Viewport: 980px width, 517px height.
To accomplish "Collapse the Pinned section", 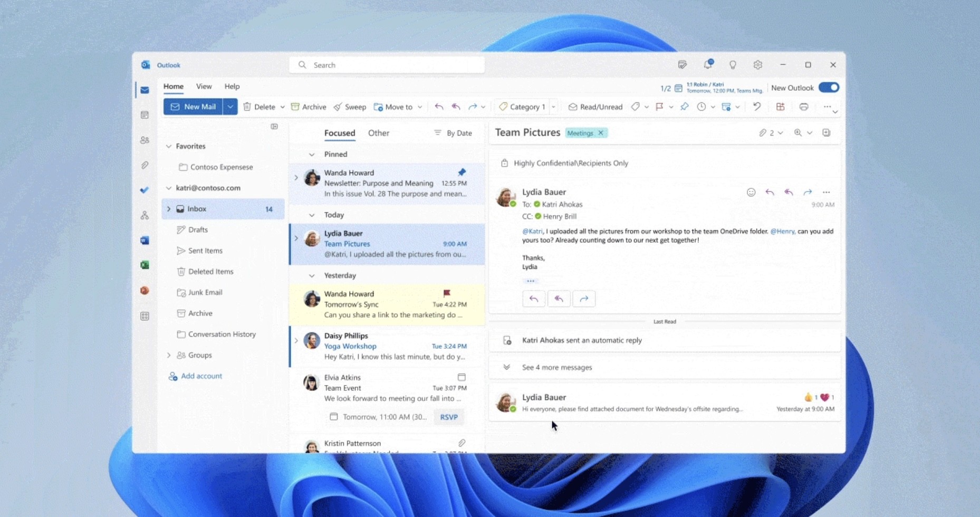I will (311, 154).
